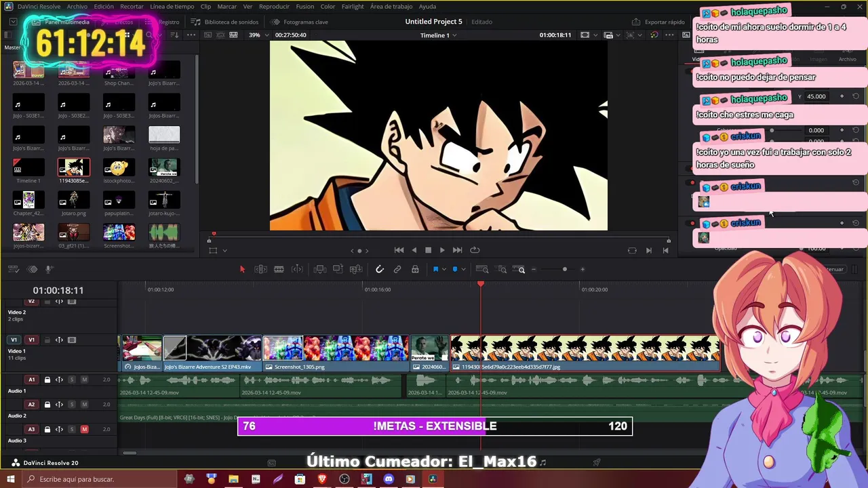
Task: Toggle Video 1 track enable filmstrip icon
Action: click(x=72, y=340)
